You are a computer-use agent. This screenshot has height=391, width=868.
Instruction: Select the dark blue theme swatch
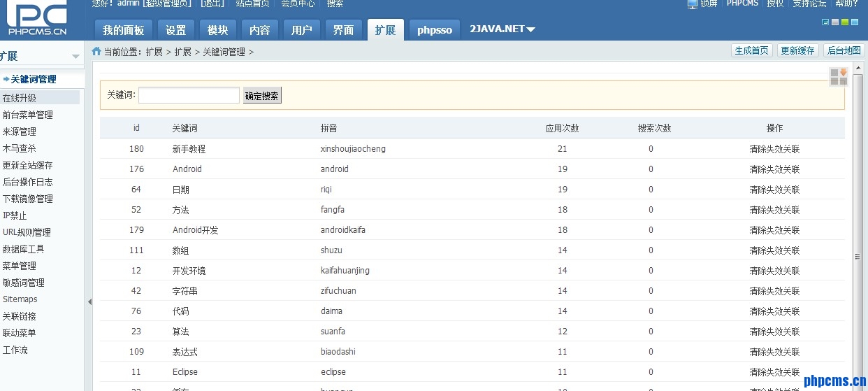(x=825, y=22)
